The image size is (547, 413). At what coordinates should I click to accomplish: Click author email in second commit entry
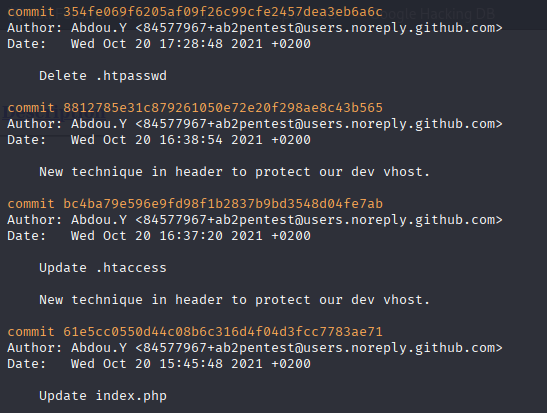point(319,124)
